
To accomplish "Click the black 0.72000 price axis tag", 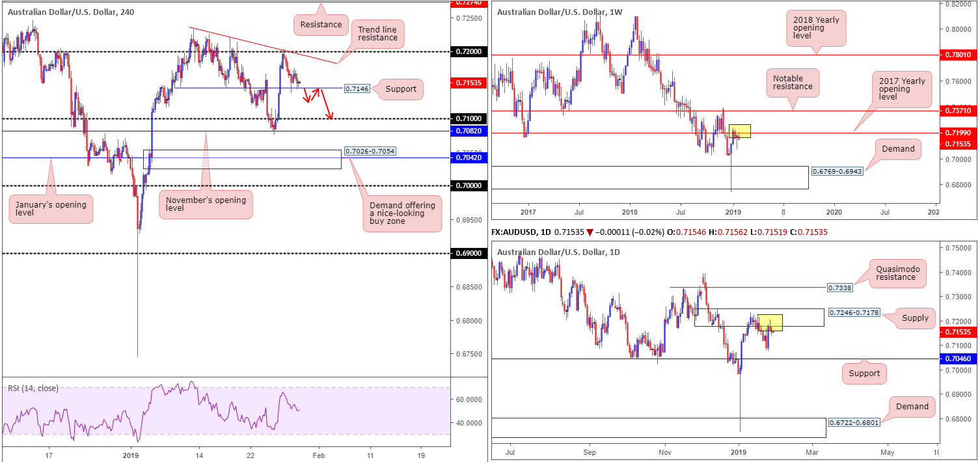I will pos(469,51).
